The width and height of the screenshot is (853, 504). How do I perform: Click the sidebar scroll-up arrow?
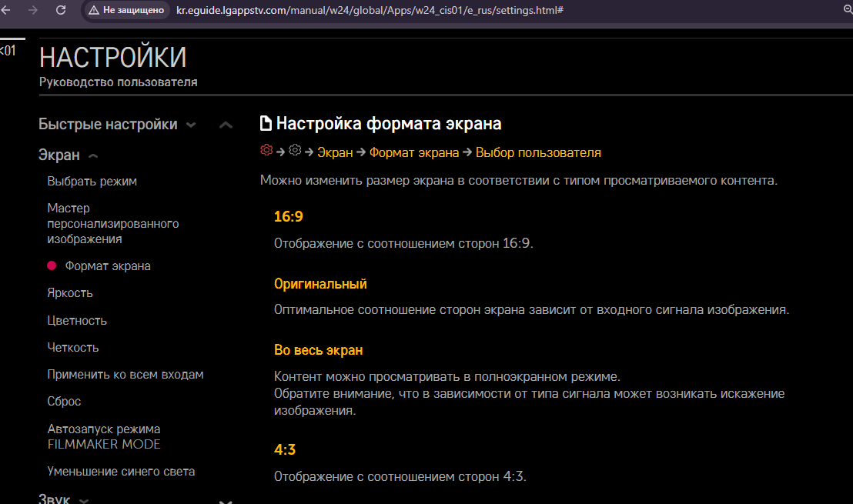tap(226, 125)
